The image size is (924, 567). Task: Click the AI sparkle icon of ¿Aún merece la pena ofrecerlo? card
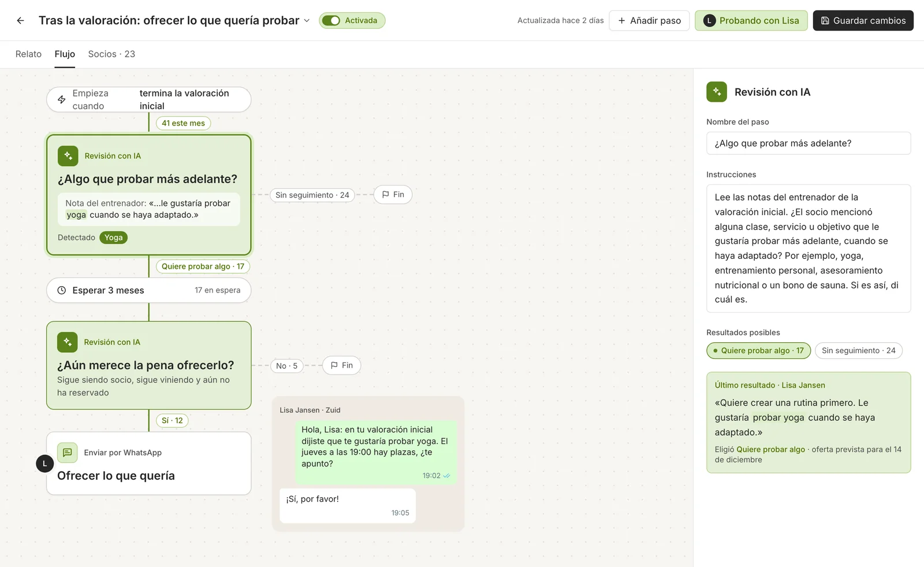[68, 342]
